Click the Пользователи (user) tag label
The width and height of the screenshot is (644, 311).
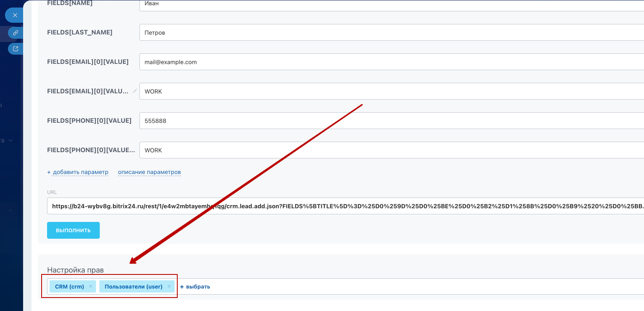[133, 287]
